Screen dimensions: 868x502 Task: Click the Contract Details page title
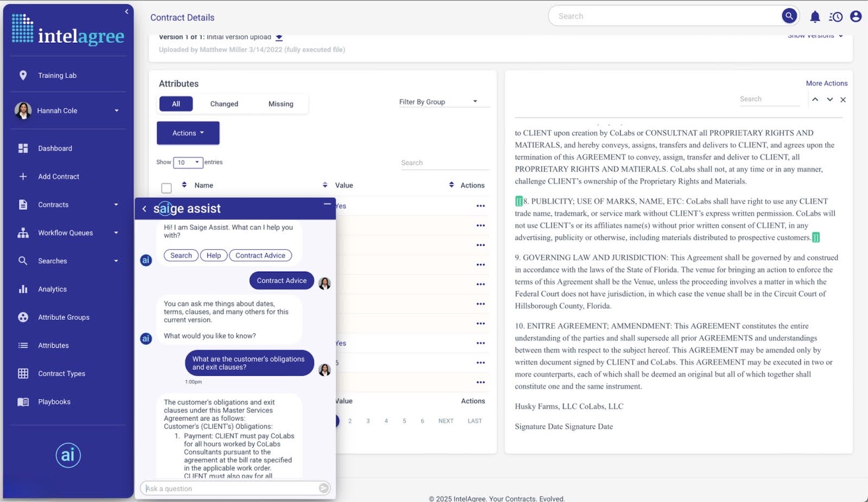(x=182, y=17)
